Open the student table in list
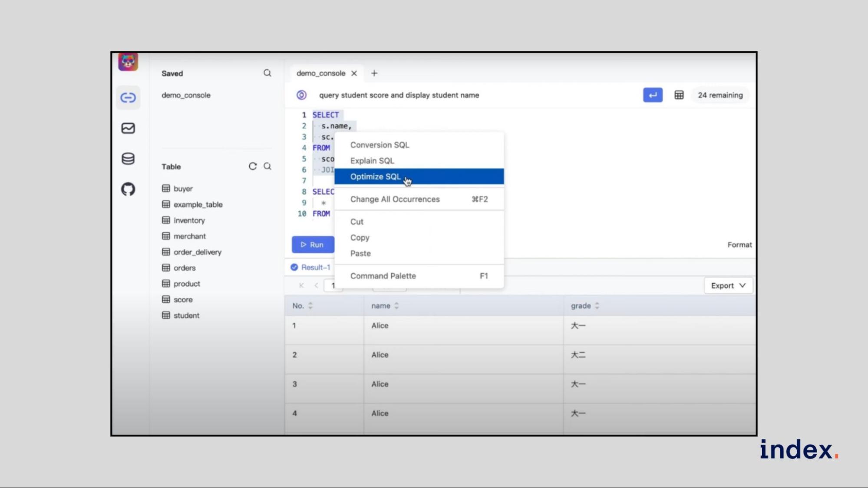This screenshot has width=868, height=488. click(x=186, y=315)
